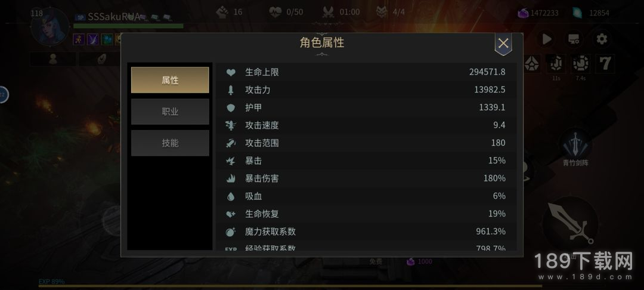
Task: Select the 属性 tab
Action: (170, 80)
